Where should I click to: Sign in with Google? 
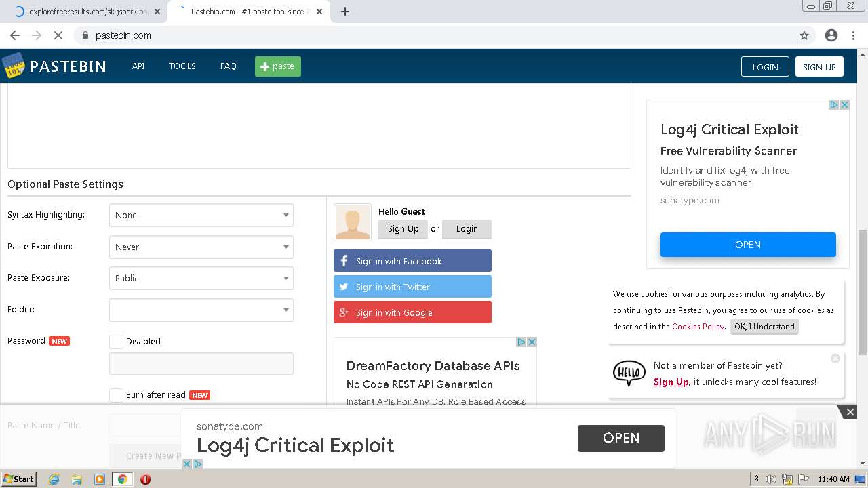(x=412, y=312)
